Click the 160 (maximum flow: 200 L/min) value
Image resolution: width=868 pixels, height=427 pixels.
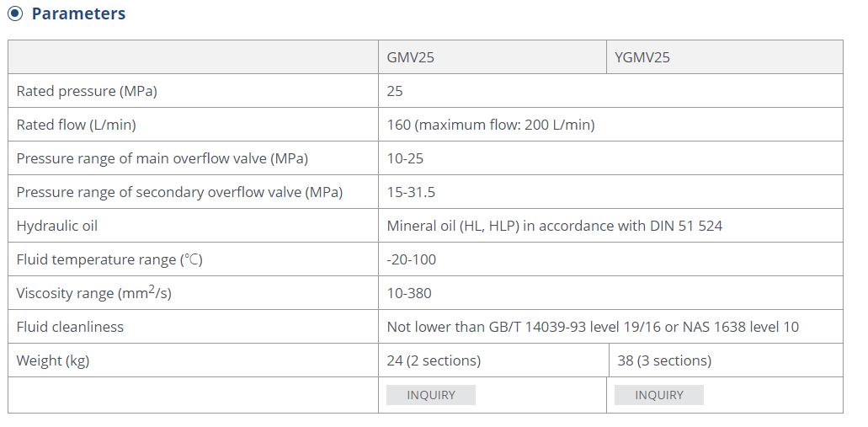click(491, 125)
